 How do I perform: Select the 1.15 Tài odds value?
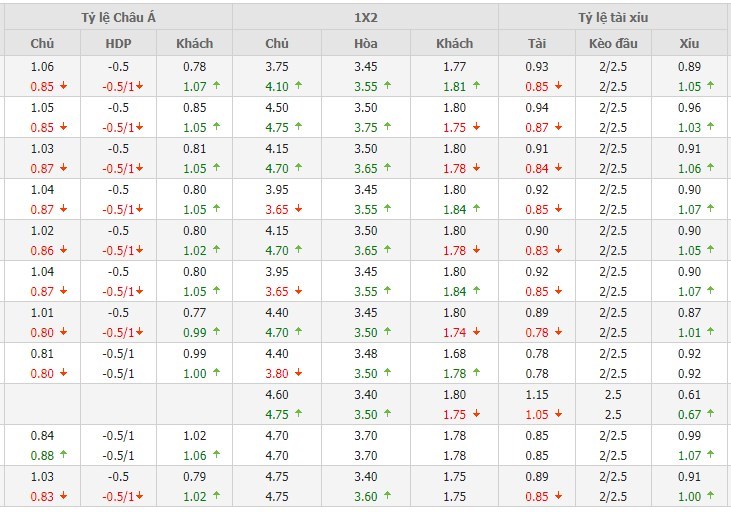[537, 394]
